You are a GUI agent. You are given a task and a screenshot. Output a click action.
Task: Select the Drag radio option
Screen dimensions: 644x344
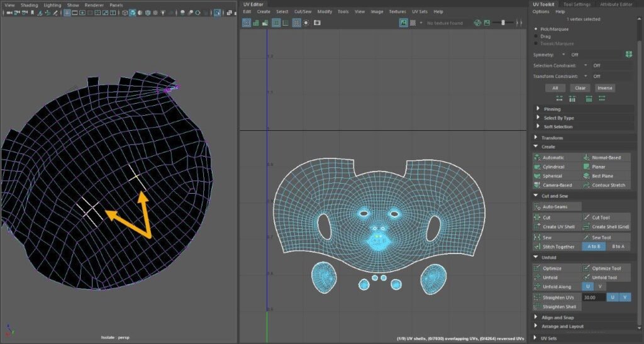point(536,36)
